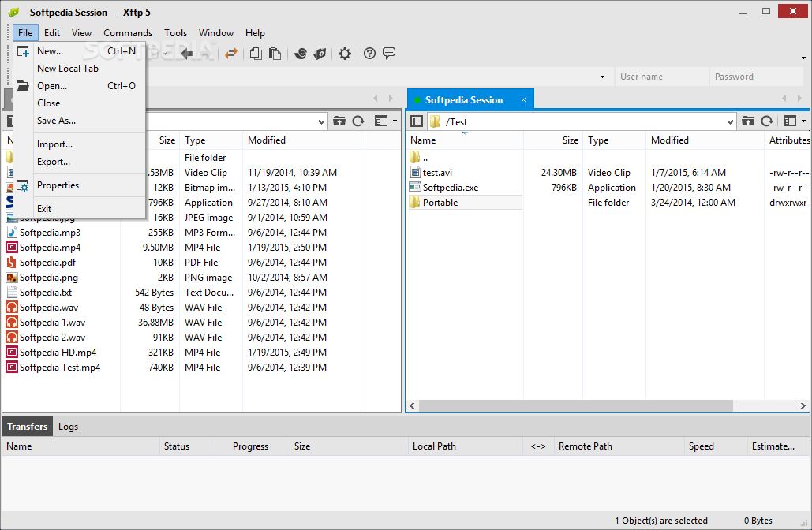Click the speech bubble feedback icon
The image size is (812, 530).
point(389,53)
